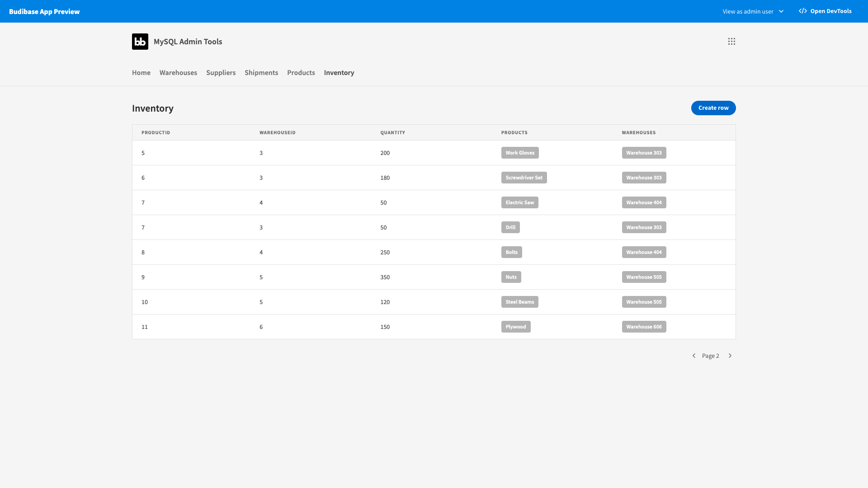The height and width of the screenshot is (488, 868).
Task: Click the Budibase App Preview title
Action: coord(44,11)
